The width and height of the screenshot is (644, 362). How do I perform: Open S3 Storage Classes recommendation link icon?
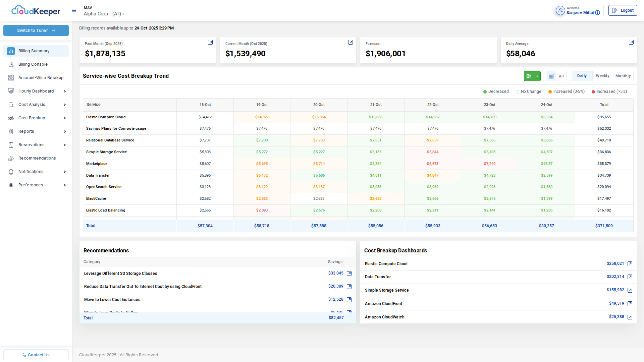click(349, 274)
